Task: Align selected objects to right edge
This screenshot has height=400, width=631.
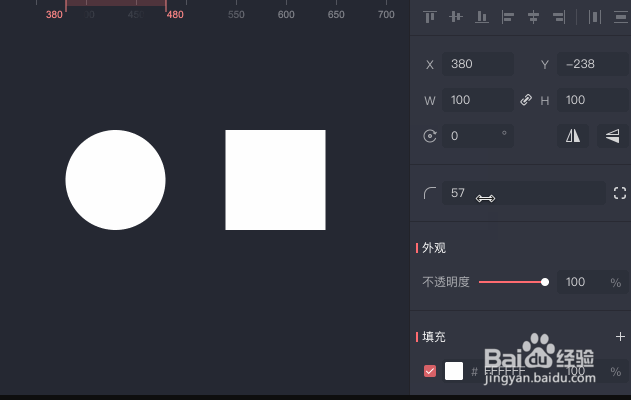Action: point(559,17)
